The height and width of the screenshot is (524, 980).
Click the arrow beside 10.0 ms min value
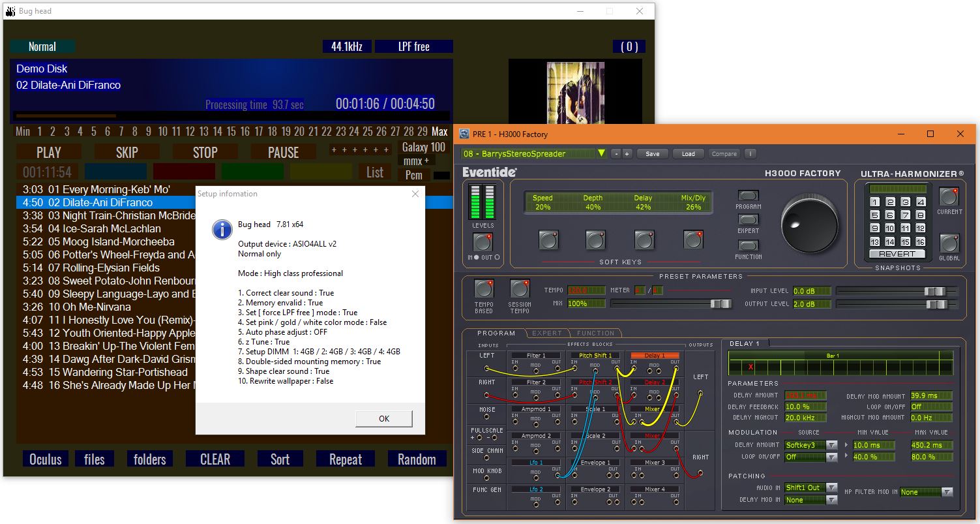[847, 445]
